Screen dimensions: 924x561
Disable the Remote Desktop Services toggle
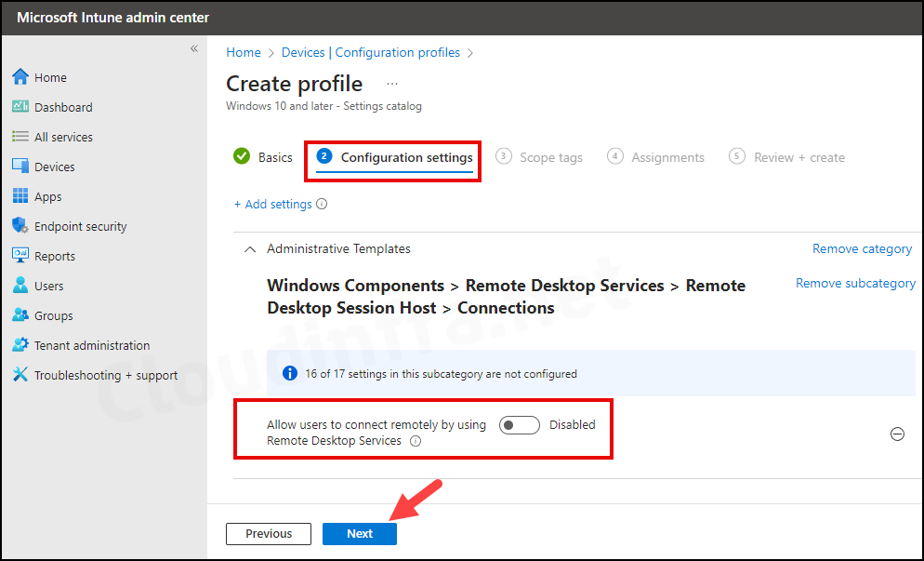click(519, 424)
